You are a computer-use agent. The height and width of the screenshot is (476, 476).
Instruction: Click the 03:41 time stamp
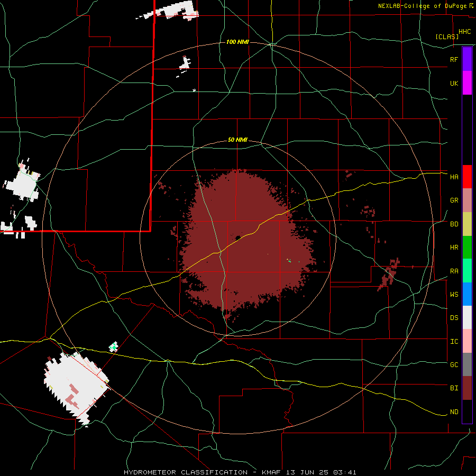click(x=344, y=472)
